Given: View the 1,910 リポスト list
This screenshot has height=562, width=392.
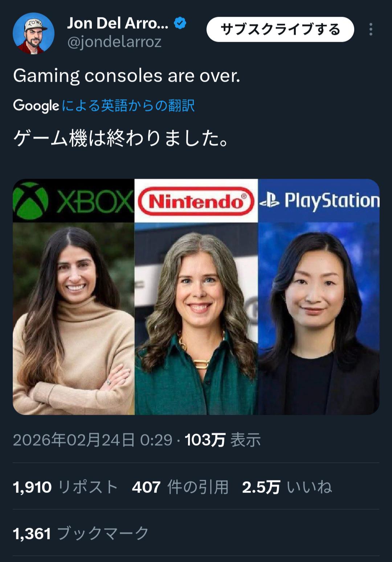Looking at the screenshot, I should point(66,487).
